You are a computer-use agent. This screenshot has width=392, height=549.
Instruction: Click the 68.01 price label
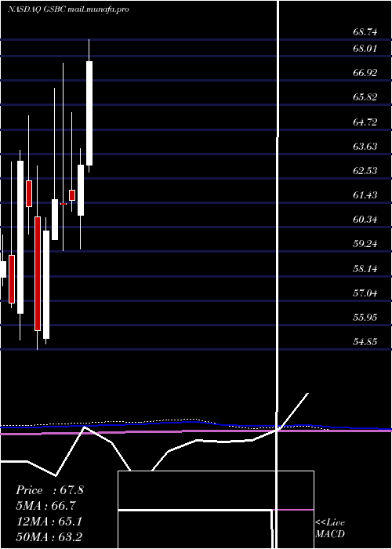pyautogui.click(x=365, y=49)
